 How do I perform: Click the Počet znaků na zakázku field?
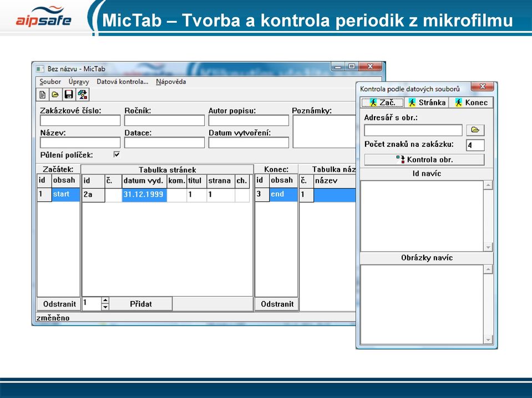(x=475, y=145)
